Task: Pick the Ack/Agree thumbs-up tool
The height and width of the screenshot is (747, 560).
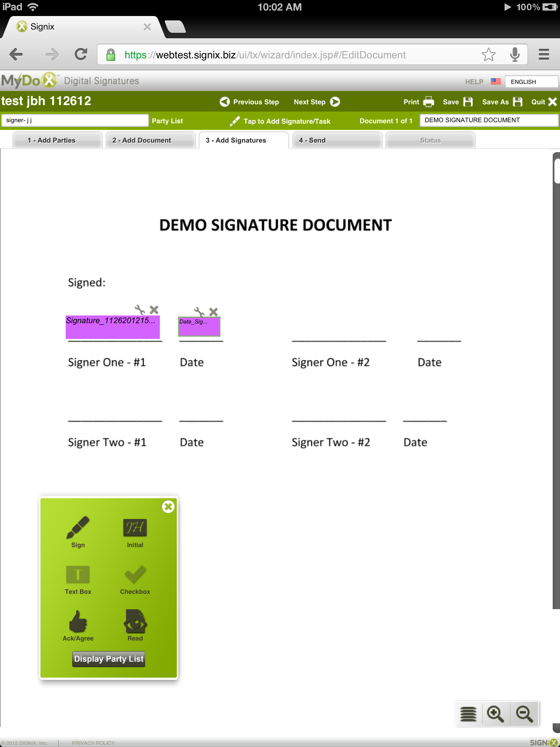Action: tap(78, 625)
